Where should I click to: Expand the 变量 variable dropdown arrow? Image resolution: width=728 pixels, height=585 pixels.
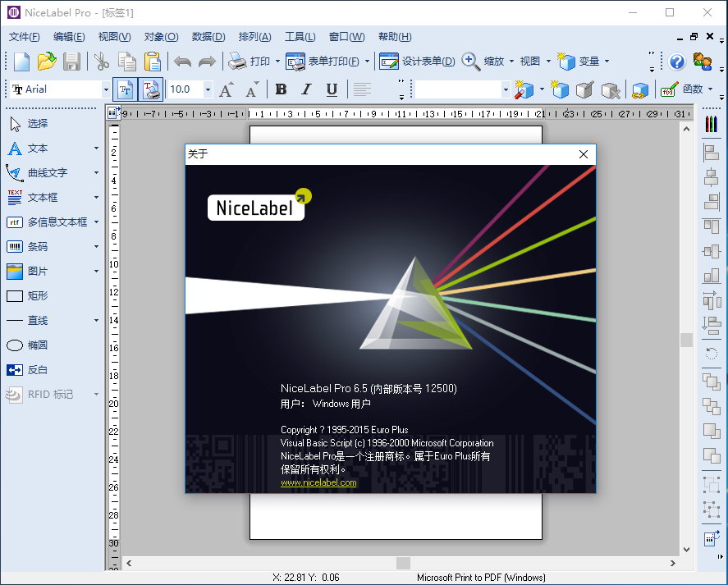607,62
